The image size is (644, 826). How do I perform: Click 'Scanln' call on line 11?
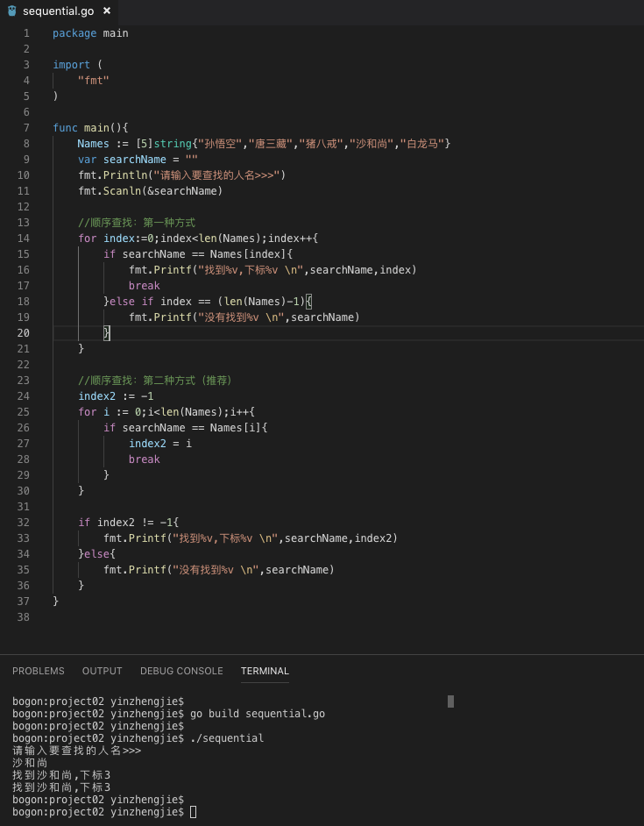pos(122,190)
